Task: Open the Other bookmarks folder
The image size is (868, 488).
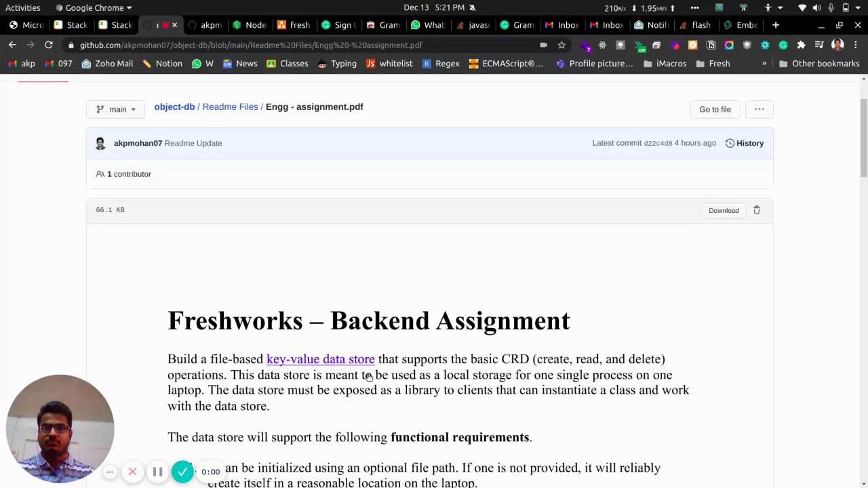Action: (x=819, y=64)
